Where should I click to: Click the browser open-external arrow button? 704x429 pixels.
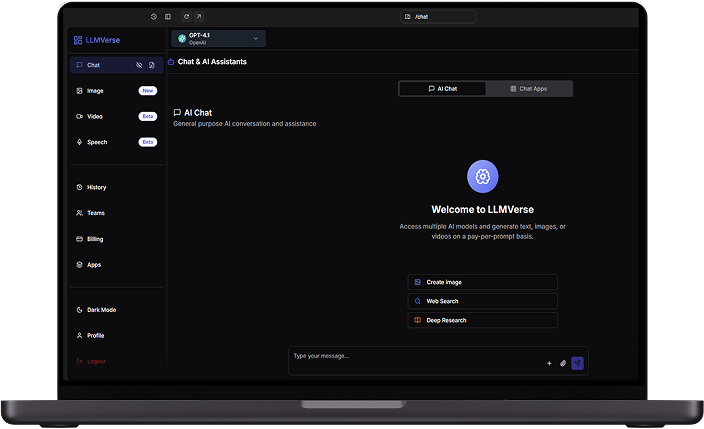pyautogui.click(x=199, y=17)
